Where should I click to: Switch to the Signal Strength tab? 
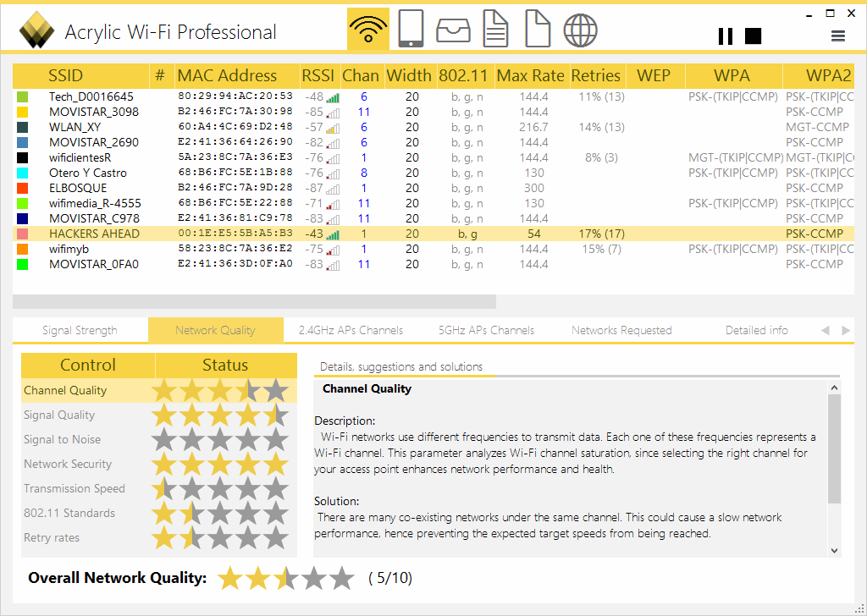[80, 330]
